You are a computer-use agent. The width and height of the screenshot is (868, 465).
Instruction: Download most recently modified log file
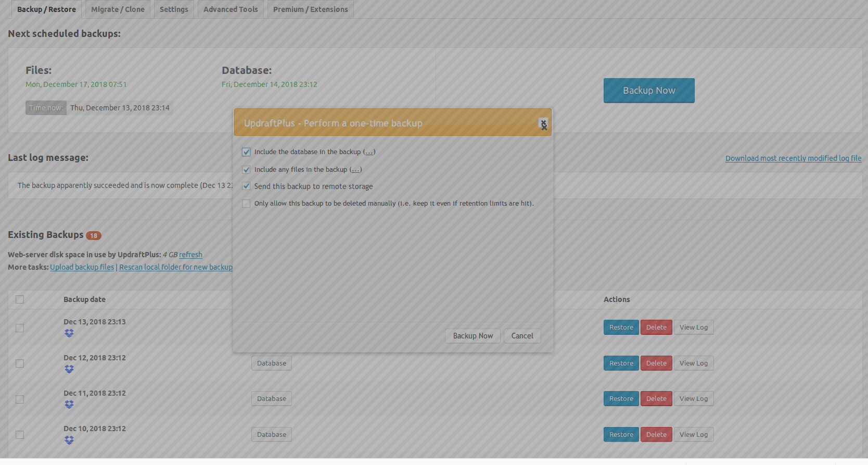pyautogui.click(x=794, y=158)
